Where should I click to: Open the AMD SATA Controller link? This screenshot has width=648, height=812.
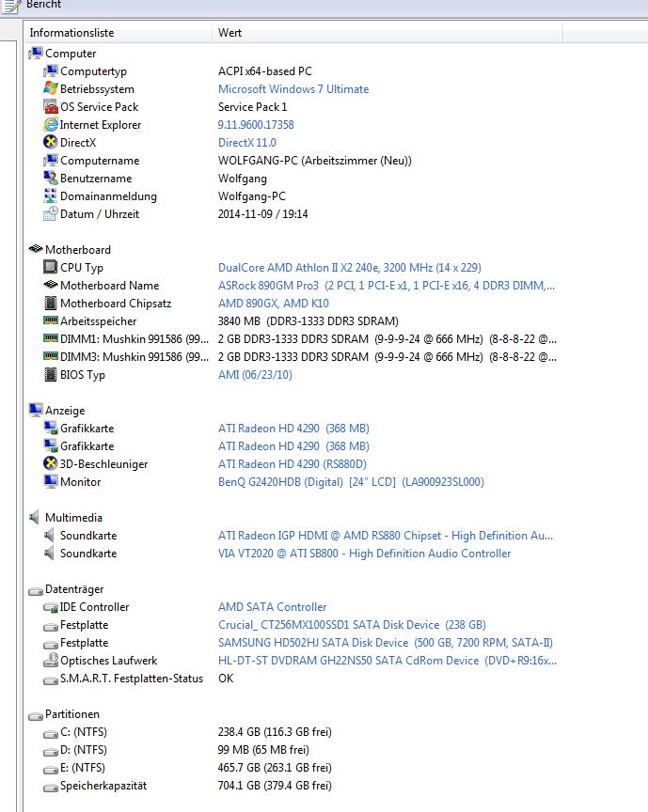(x=272, y=607)
